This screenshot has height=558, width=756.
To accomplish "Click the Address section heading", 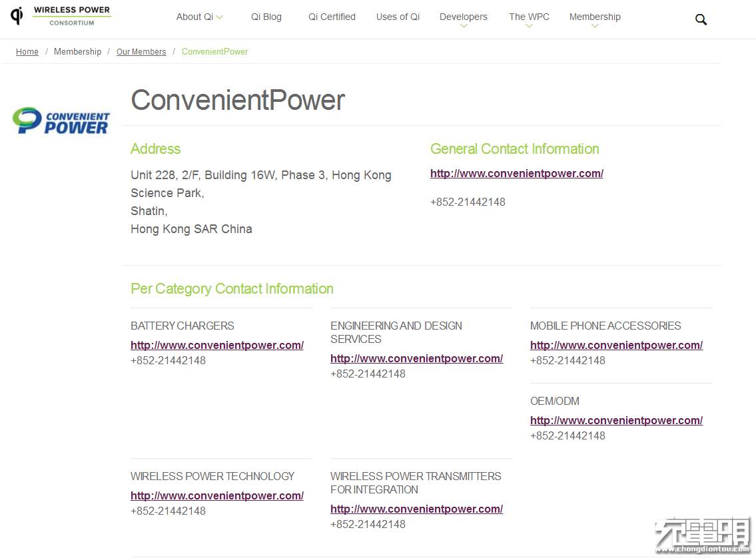I will [x=155, y=149].
